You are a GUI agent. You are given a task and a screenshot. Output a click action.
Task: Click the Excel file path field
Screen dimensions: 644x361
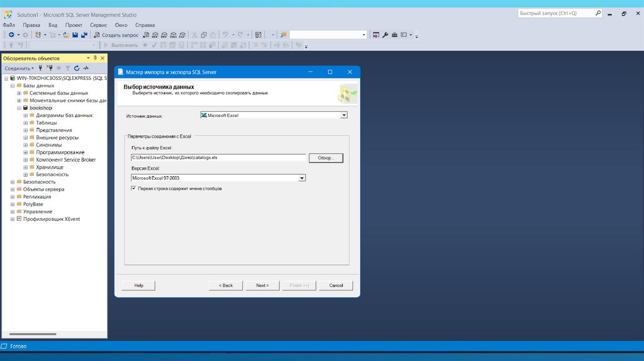[x=218, y=158]
